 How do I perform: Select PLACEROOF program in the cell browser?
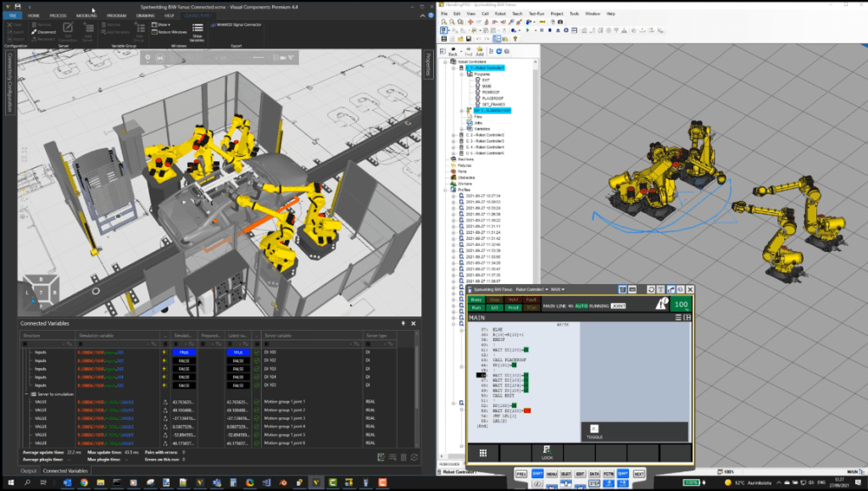pos(492,98)
